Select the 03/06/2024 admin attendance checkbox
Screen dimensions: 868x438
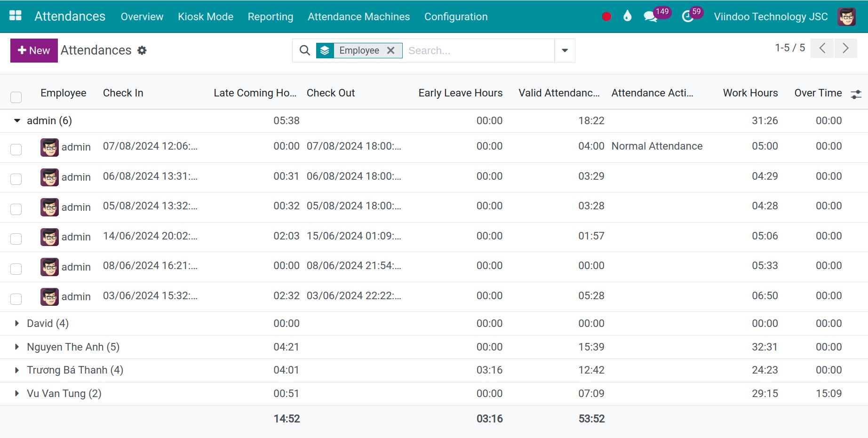[x=16, y=299]
